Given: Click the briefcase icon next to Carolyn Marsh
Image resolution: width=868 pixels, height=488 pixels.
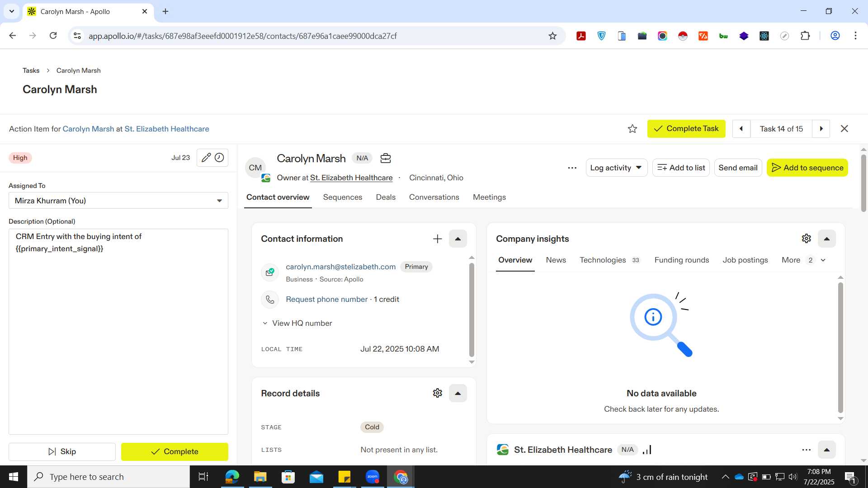Looking at the screenshot, I should click(385, 158).
